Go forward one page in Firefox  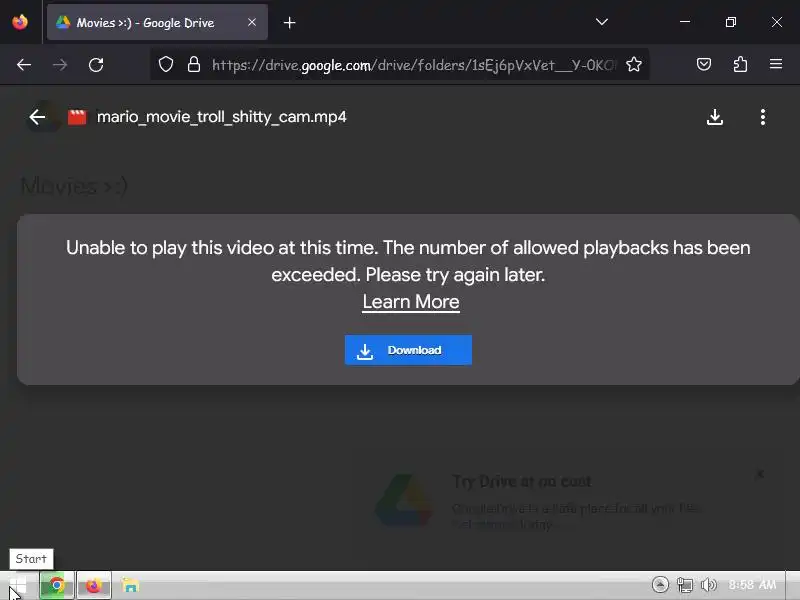coord(60,65)
